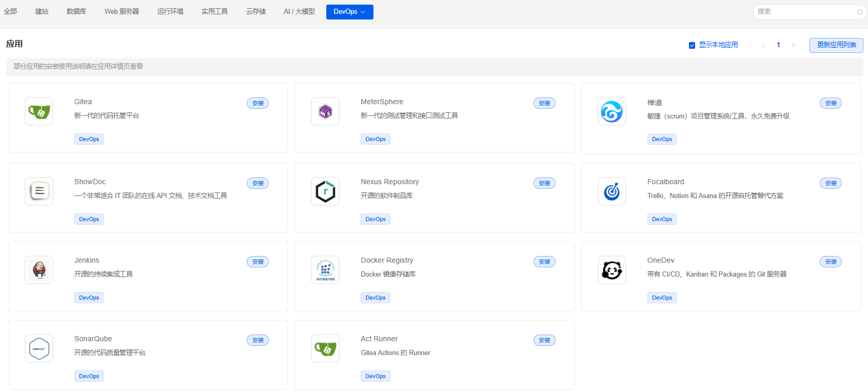Install Jenkins with its 安装 button
The width and height of the screenshot is (868, 392).
tap(258, 262)
